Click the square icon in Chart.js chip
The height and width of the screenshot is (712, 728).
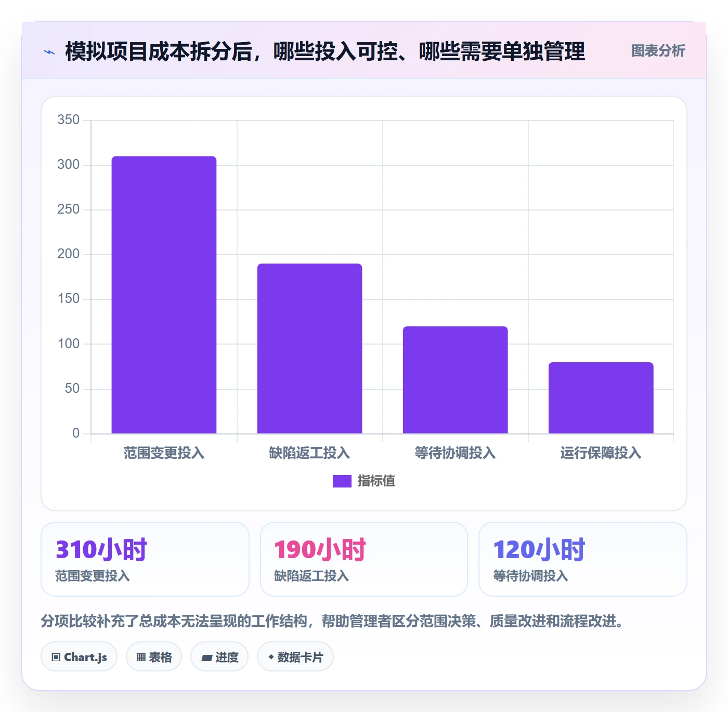click(x=56, y=657)
